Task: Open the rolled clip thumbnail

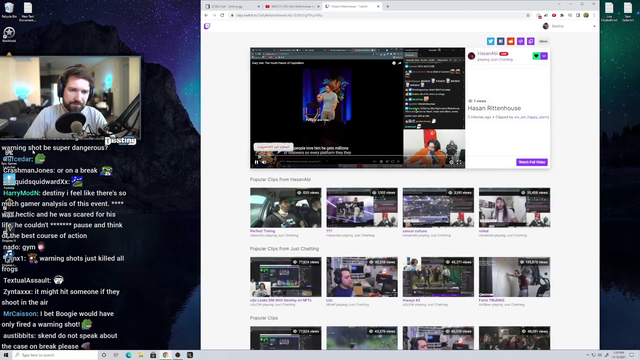Action: [x=514, y=207]
